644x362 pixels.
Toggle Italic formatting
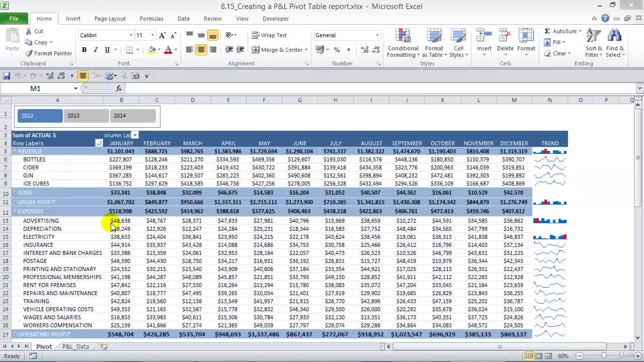point(96,50)
